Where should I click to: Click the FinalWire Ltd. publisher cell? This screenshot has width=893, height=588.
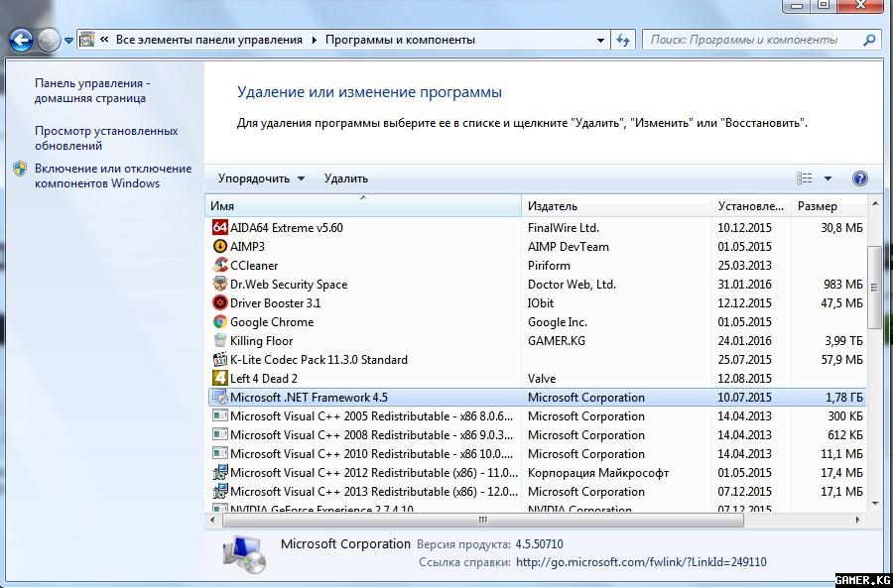(x=564, y=228)
